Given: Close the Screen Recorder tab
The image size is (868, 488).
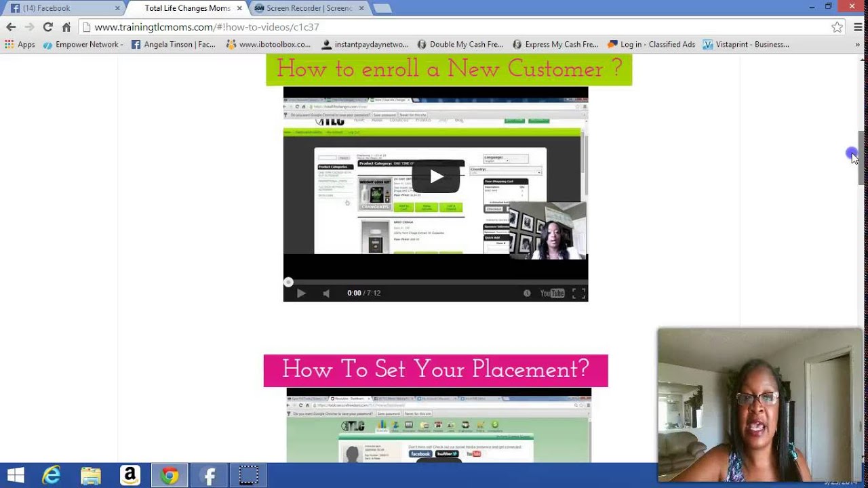Looking at the screenshot, I should (x=361, y=8).
